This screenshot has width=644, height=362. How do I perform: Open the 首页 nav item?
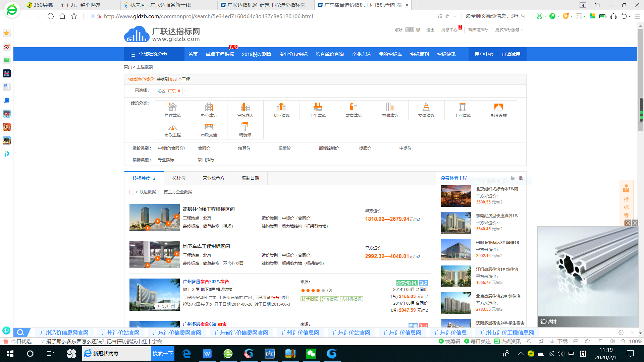193,54
